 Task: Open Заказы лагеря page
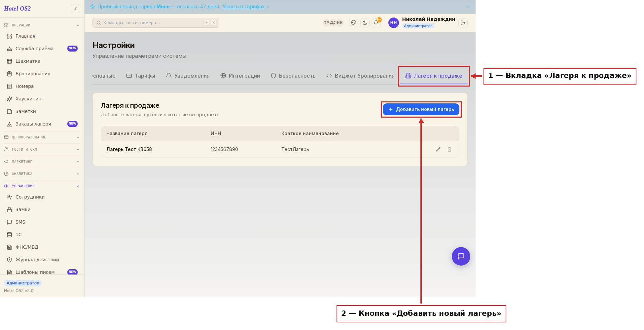pyautogui.click(x=42, y=124)
